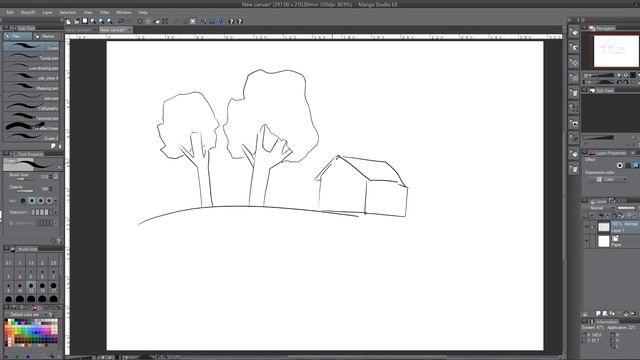This screenshot has height=360, width=640.
Task: Open the Stabilization setting dropdown arrow
Action: 56,212
